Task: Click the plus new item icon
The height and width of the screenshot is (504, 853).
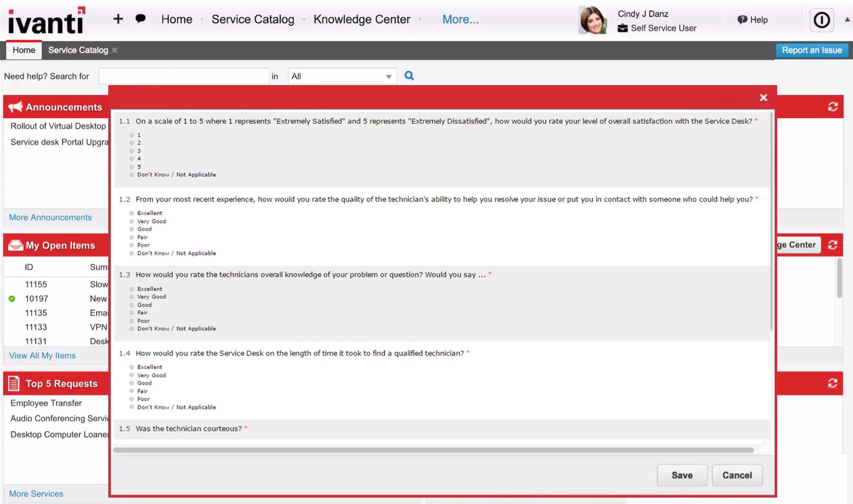Action: coord(118,19)
